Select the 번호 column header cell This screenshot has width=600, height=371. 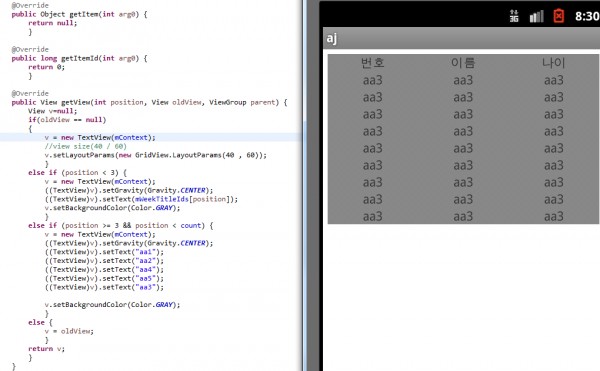(373, 63)
